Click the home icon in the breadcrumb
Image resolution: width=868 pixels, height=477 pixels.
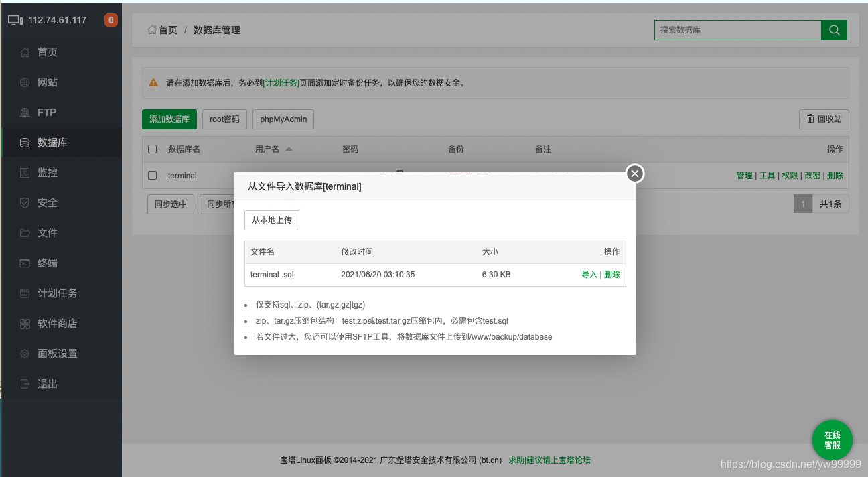[x=152, y=30]
